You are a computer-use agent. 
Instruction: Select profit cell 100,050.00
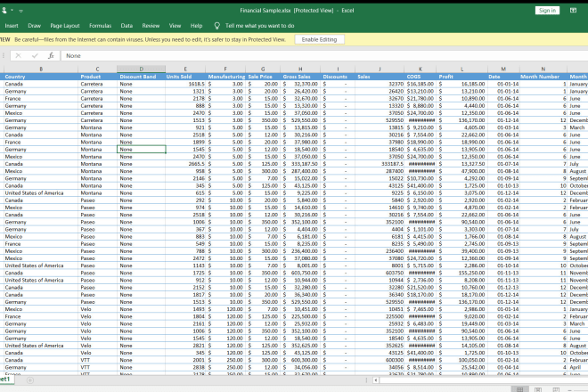tap(462, 360)
